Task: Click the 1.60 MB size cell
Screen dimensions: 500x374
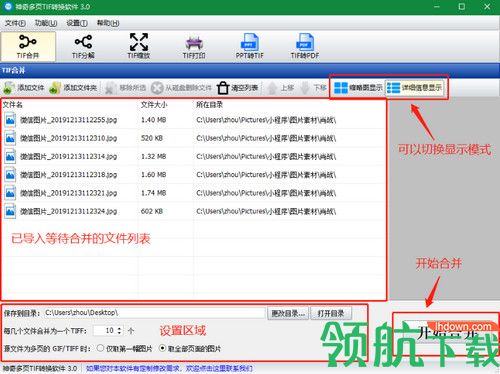Action: 153,175
